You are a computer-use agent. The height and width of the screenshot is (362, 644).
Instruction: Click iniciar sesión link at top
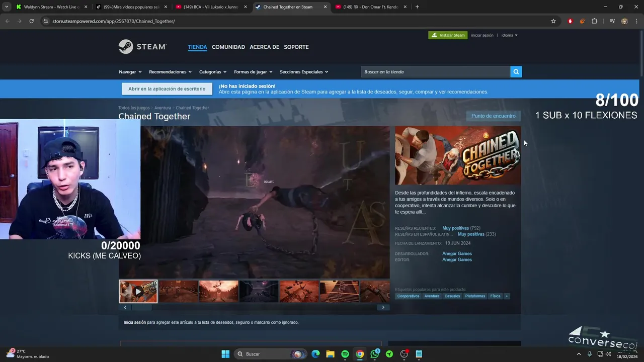click(482, 35)
